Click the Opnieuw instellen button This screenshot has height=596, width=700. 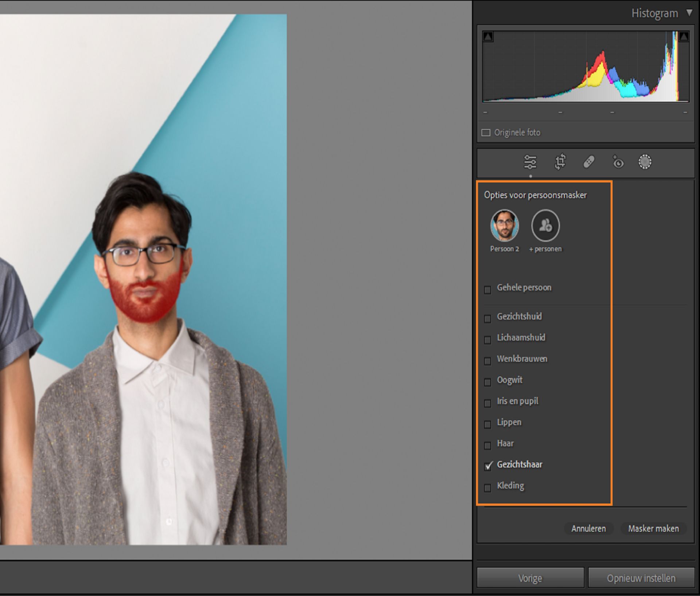641,578
